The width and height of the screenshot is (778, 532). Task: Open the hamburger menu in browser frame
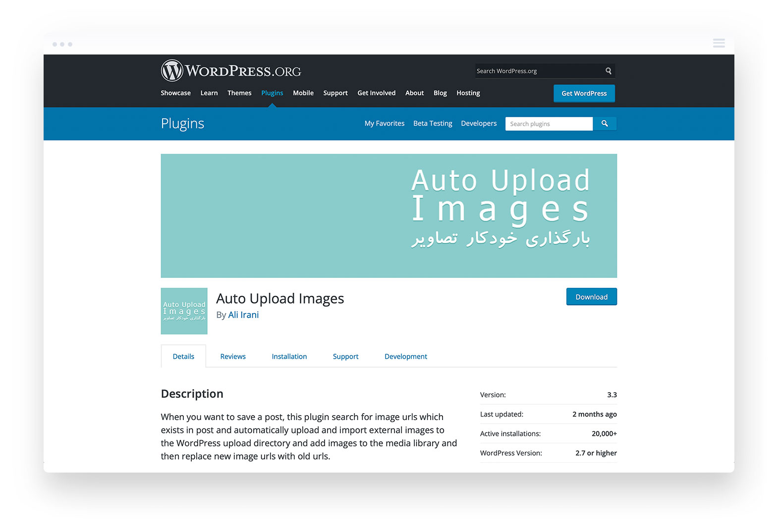[719, 44]
